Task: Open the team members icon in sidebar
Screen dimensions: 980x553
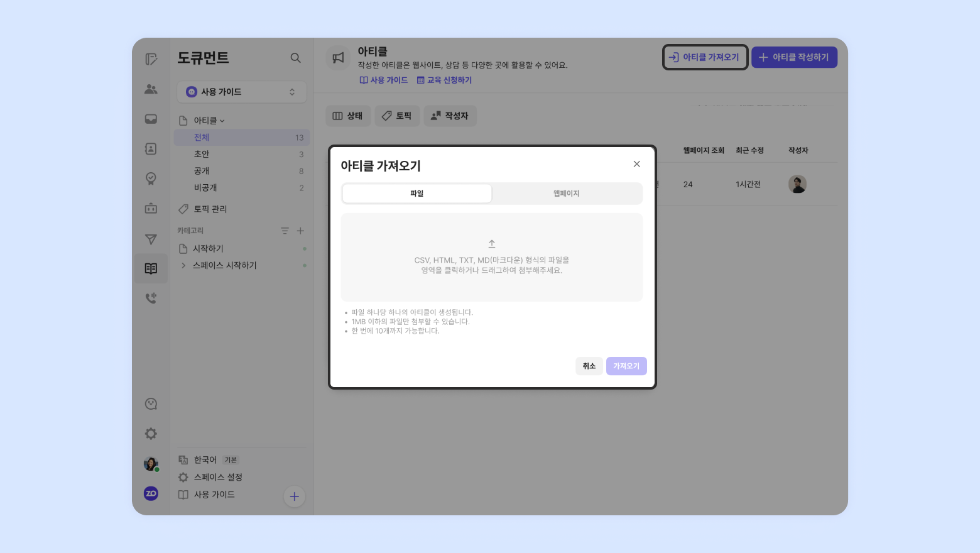Action: pyautogui.click(x=151, y=89)
